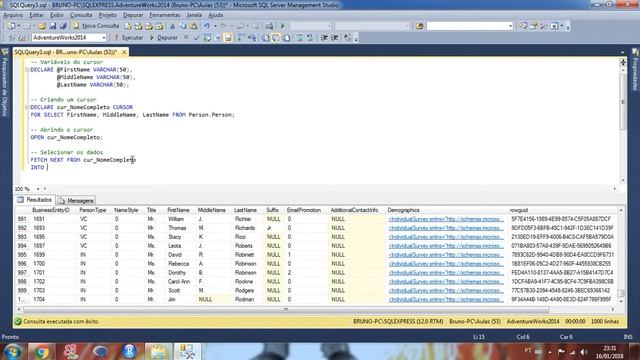This screenshot has width=640, height=360.
Task: Toggle Include Client Statistics
Action: (x=252, y=38)
